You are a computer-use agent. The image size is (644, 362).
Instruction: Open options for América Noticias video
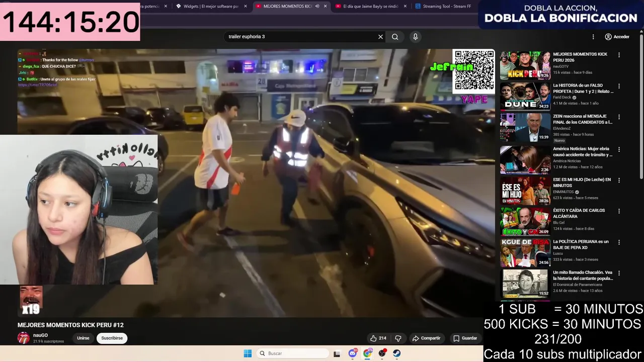point(619,149)
